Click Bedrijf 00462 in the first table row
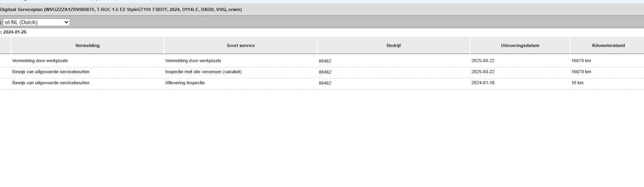644x187 pixels. [x=325, y=61]
